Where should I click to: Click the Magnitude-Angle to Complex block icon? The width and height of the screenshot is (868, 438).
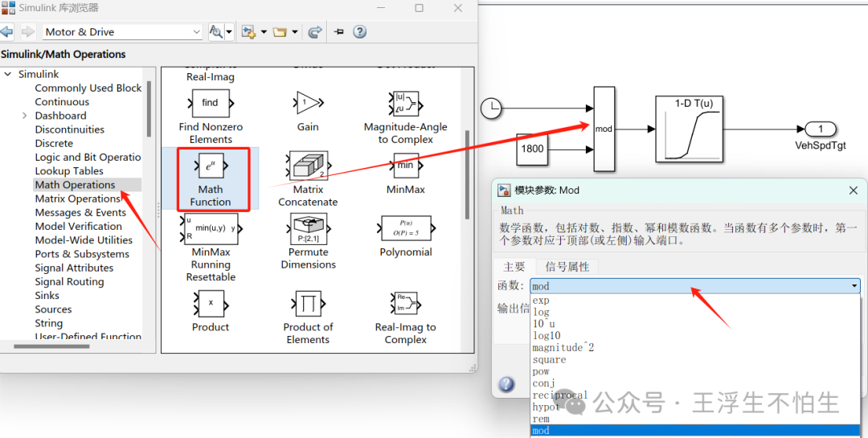pos(405,104)
